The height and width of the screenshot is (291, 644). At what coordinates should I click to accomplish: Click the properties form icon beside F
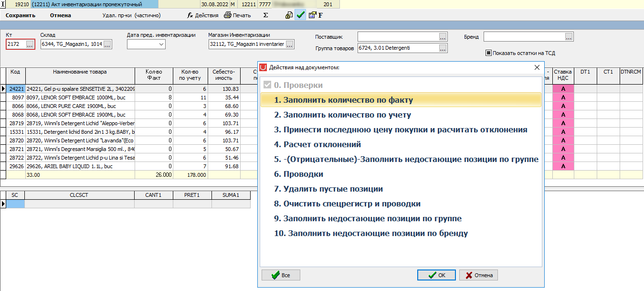click(x=312, y=15)
